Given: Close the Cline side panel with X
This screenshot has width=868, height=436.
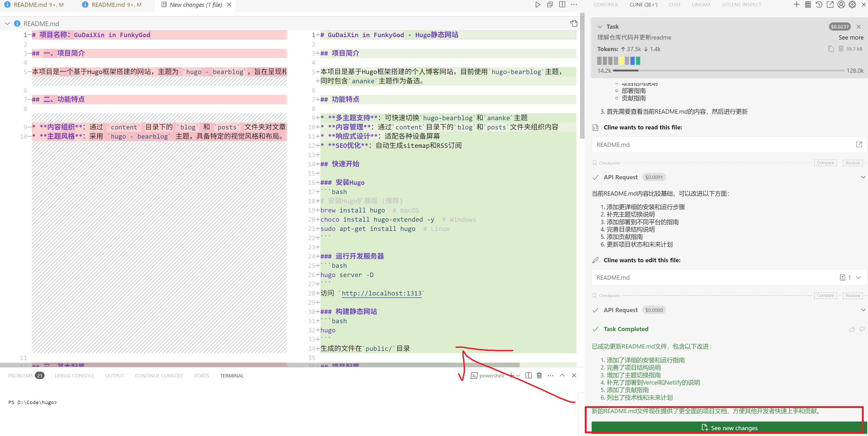Looking at the screenshot, I should [864, 5].
